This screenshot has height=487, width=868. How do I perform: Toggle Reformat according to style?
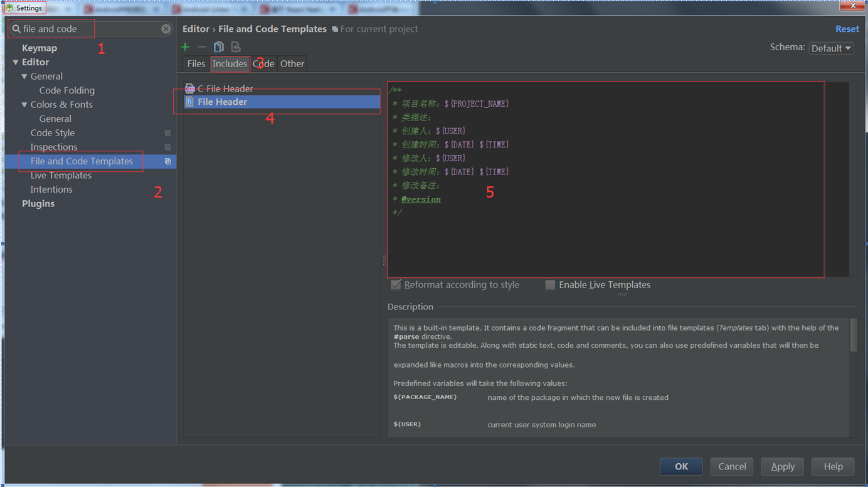396,284
